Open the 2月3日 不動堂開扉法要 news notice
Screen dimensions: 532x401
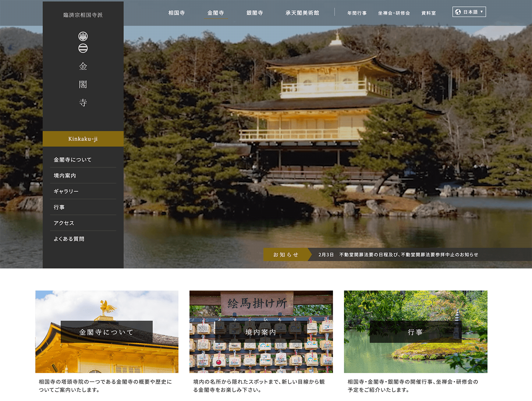[398, 254]
